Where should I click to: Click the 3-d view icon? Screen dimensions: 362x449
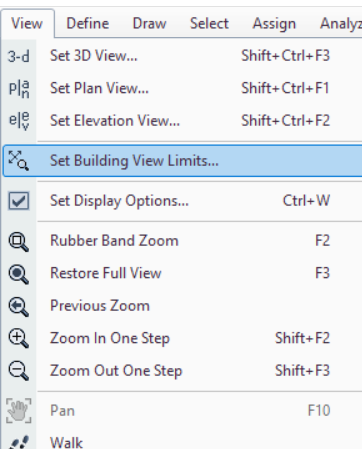pyautogui.click(x=19, y=56)
